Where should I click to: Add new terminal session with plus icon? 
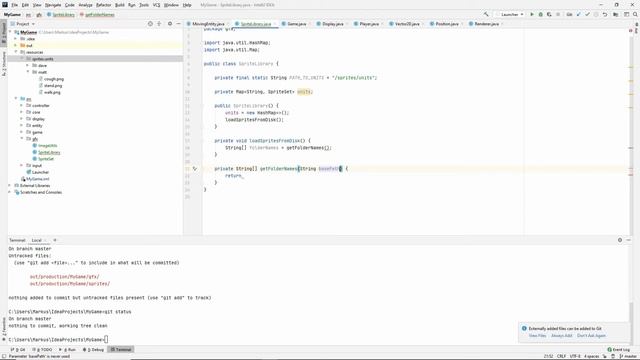(55, 240)
